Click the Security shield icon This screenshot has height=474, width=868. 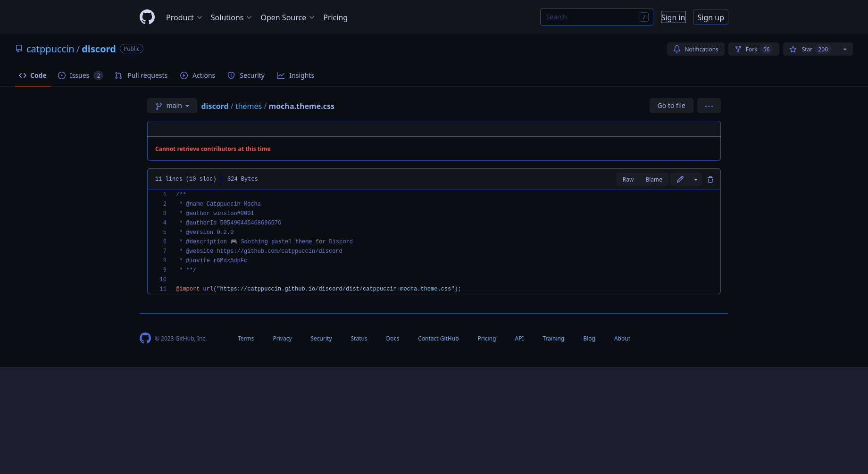pyautogui.click(x=231, y=75)
